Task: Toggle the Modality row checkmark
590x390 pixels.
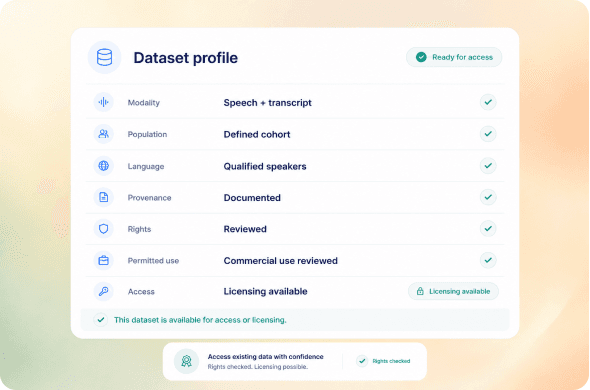Action: pos(488,102)
